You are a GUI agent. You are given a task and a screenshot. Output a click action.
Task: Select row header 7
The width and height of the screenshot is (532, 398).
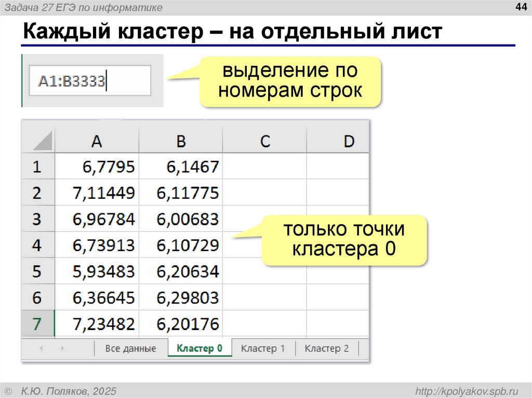click(x=36, y=323)
